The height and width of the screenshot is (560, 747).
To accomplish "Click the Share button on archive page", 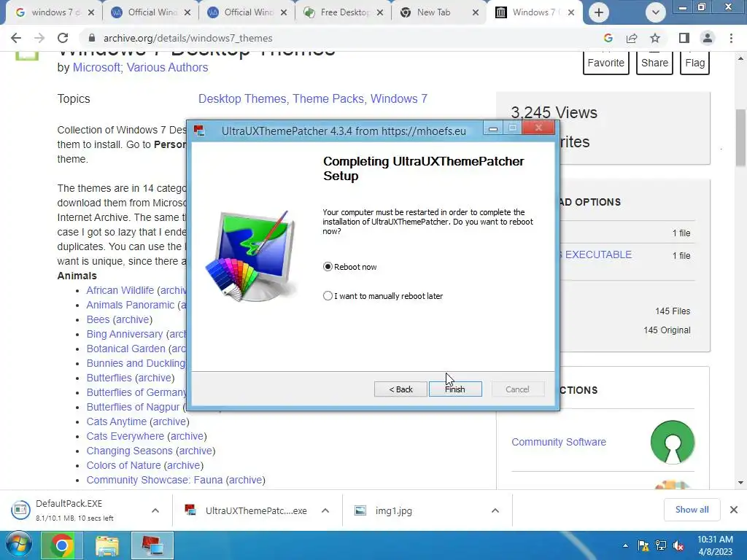I will (x=654, y=63).
